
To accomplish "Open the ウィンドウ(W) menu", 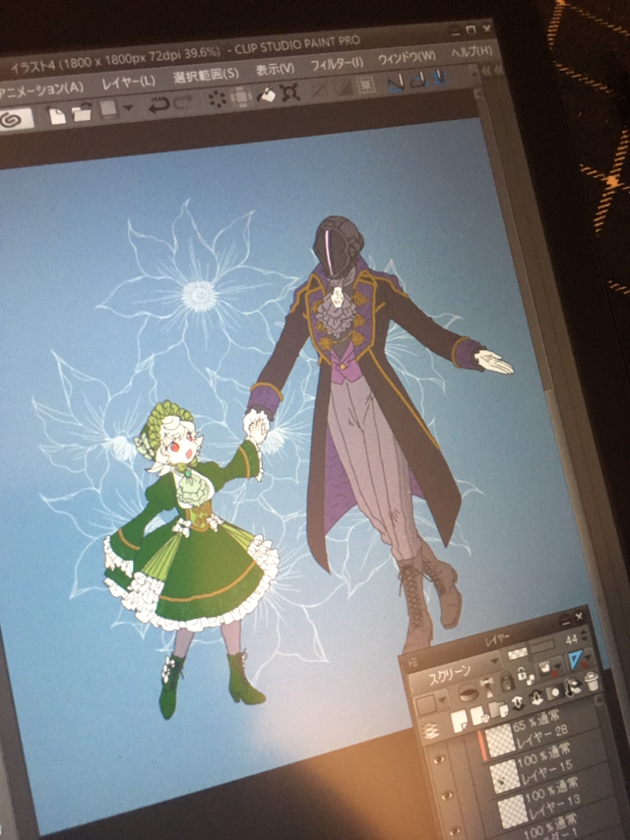I will coord(407,57).
